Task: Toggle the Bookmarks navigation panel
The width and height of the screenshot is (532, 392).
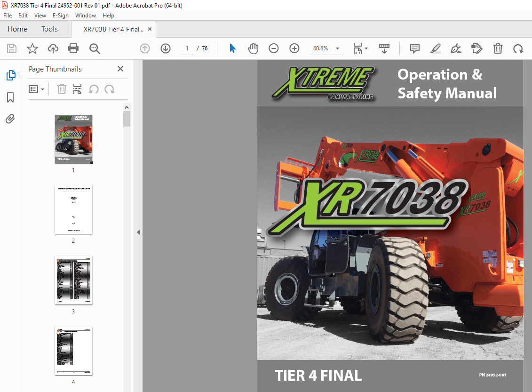Action: 10,97
